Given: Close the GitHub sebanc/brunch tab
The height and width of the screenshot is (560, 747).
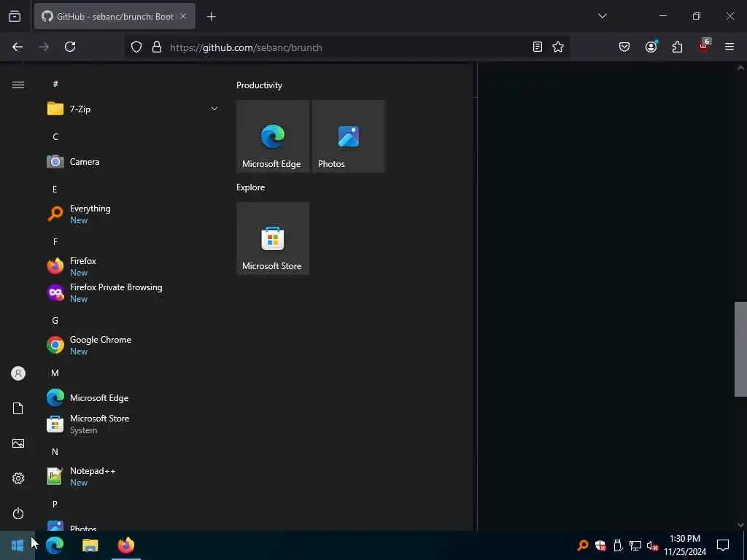Looking at the screenshot, I should point(183,17).
